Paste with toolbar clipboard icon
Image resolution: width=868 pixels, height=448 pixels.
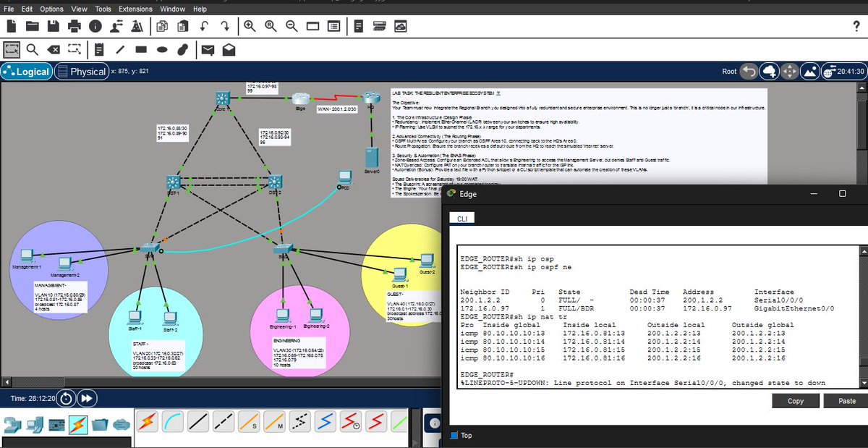[x=183, y=26]
